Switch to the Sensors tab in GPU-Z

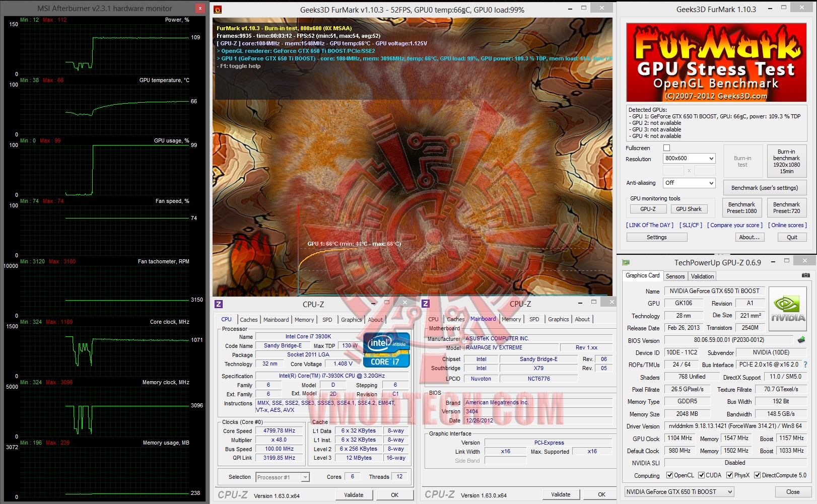675,276
